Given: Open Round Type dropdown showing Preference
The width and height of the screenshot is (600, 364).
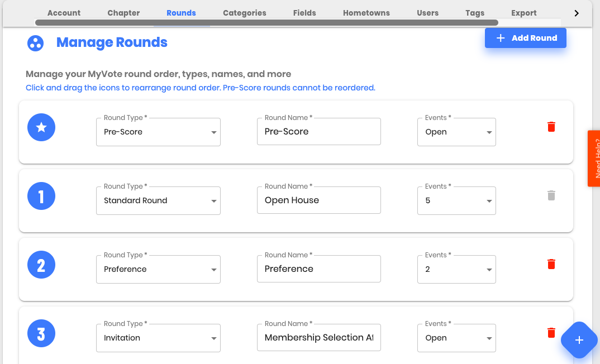Looking at the screenshot, I should click(159, 269).
